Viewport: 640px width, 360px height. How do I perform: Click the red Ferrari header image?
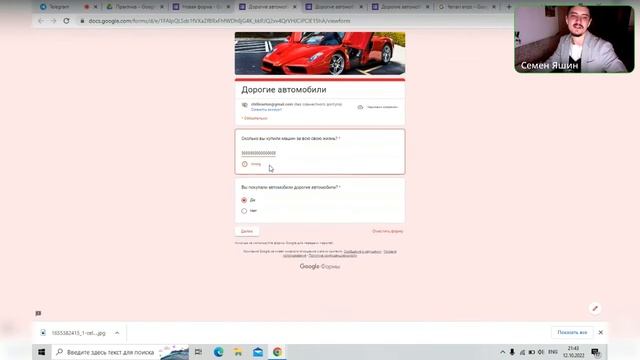point(320,53)
